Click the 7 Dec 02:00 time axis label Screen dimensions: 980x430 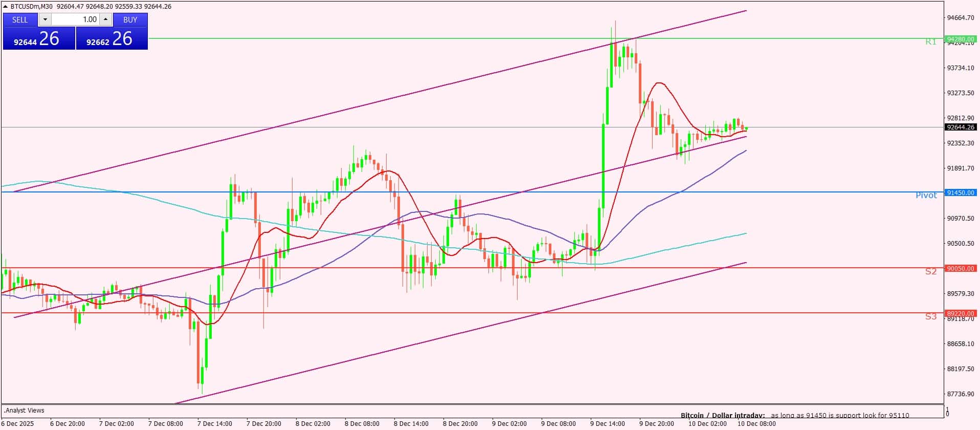coord(117,423)
